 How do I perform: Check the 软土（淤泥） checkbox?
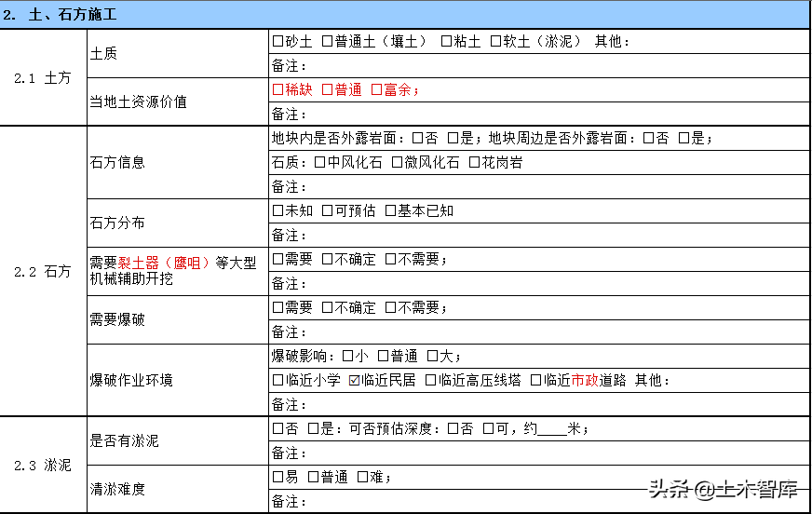(495, 41)
